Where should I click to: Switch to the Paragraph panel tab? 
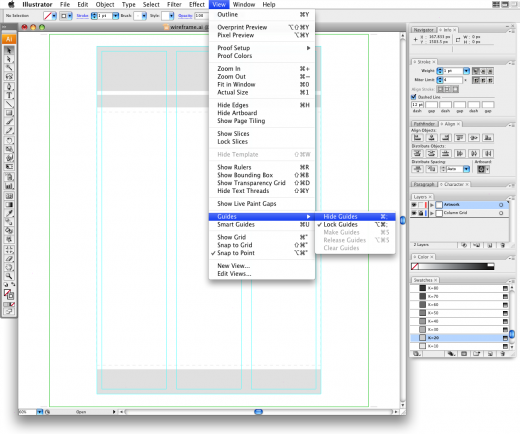(x=424, y=184)
